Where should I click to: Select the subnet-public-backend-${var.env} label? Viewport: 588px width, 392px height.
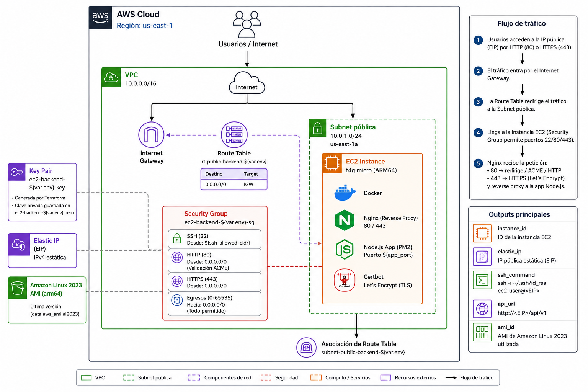(363, 352)
